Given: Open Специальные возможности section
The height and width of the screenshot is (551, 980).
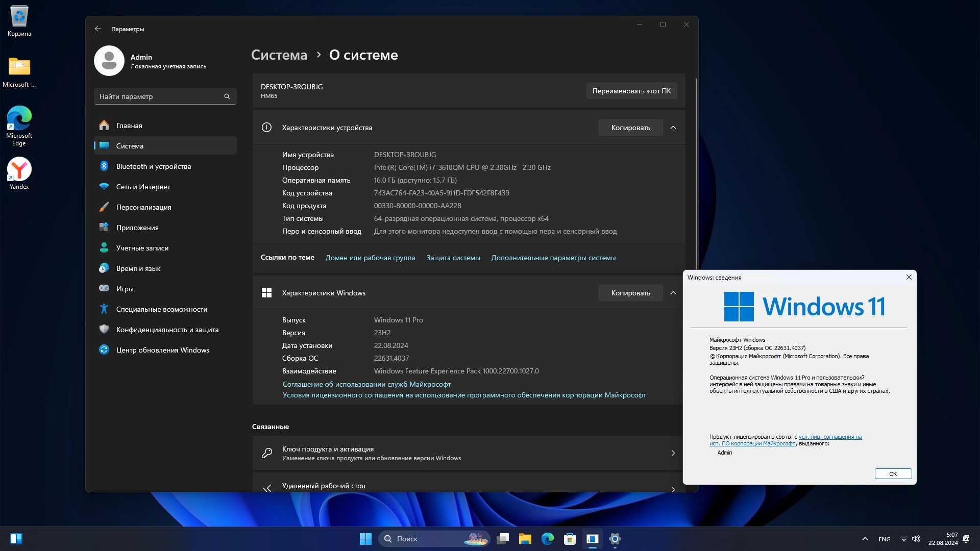Looking at the screenshot, I should point(161,309).
